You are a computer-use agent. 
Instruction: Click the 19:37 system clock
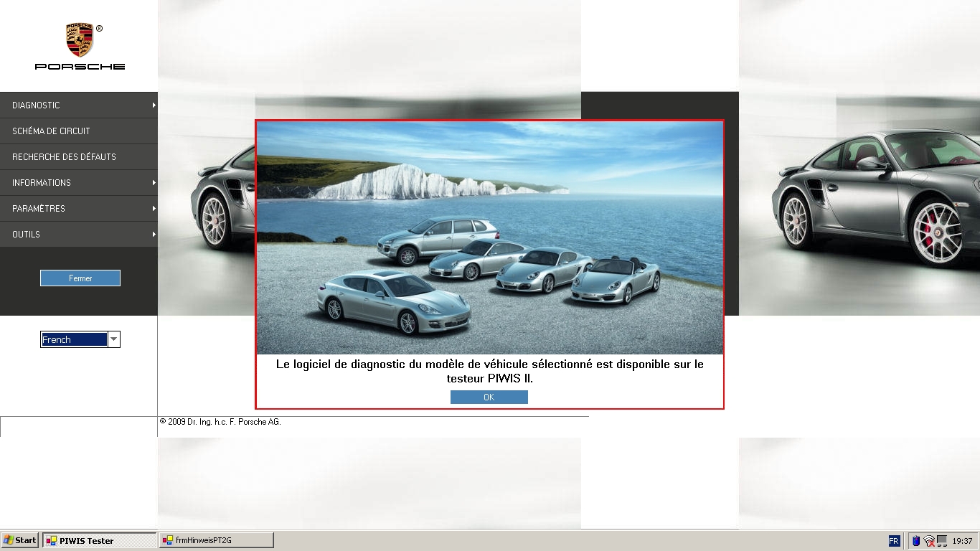click(962, 541)
